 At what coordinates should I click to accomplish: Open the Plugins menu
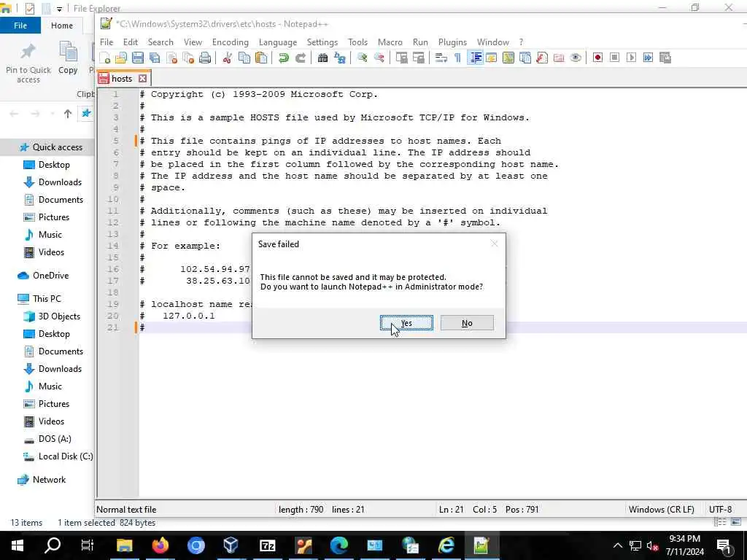(452, 42)
